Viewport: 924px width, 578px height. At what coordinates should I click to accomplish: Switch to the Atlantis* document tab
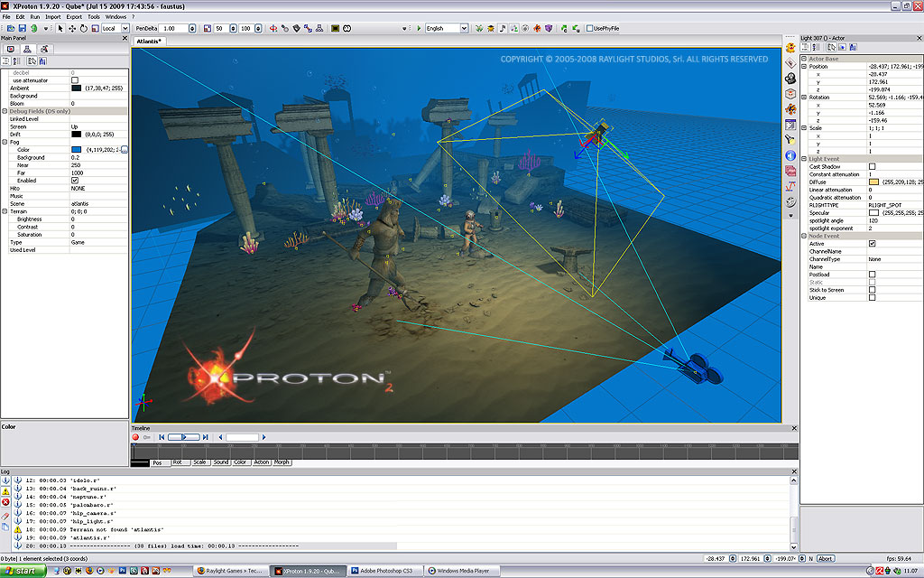pyautogui.click(x=149, y=42)
